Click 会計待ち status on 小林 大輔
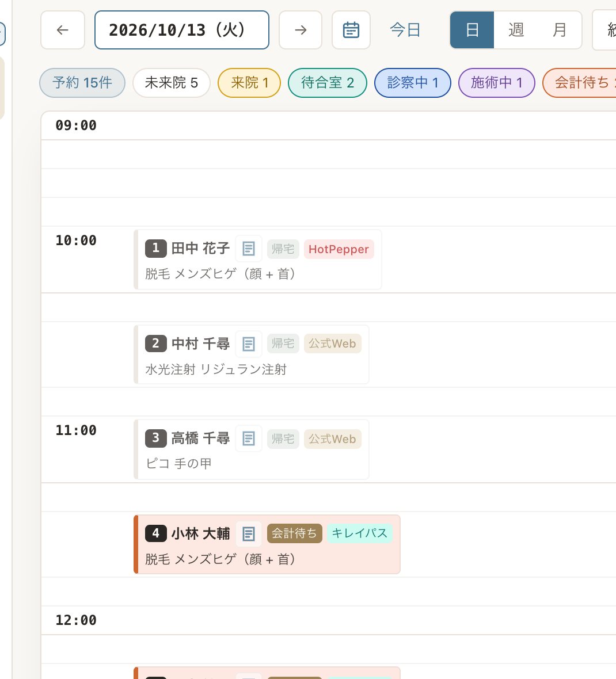Screen dimensions: 616x679 tap(295, 533)
